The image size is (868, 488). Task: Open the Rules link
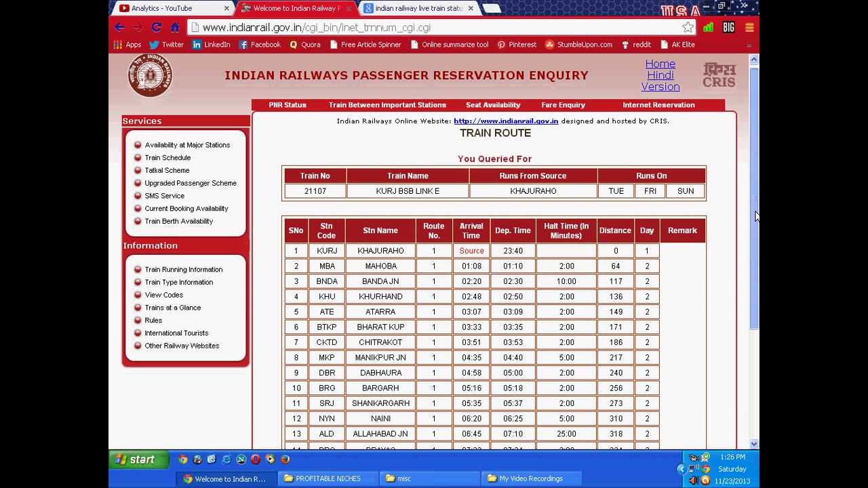click(153, 321)
